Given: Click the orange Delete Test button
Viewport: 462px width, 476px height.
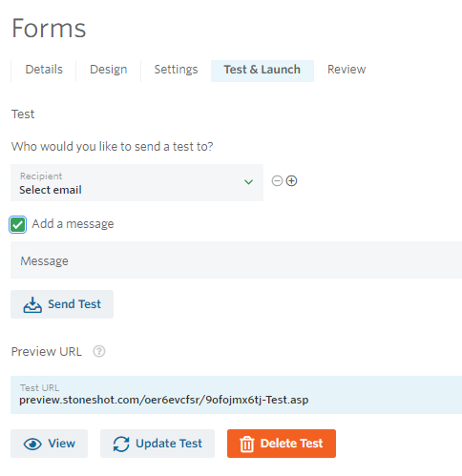Looking at the screenshot, I should pyautogui.click(x=282, y=444).
